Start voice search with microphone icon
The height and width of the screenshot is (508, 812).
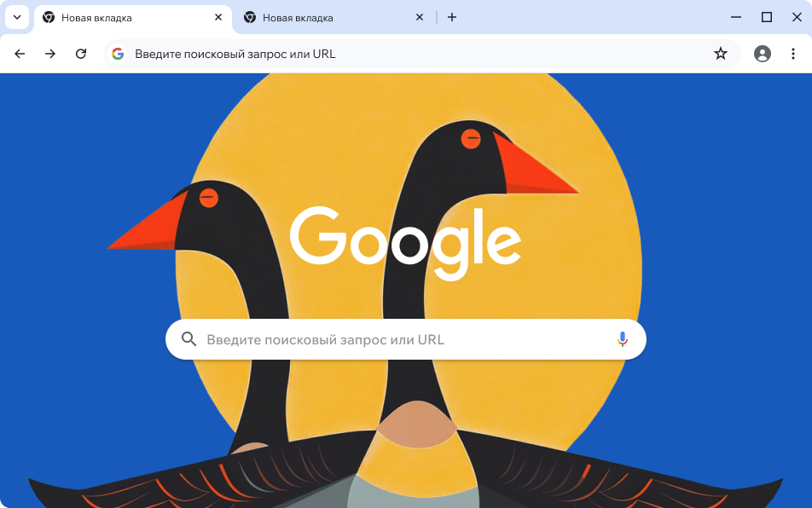(623, 339)
